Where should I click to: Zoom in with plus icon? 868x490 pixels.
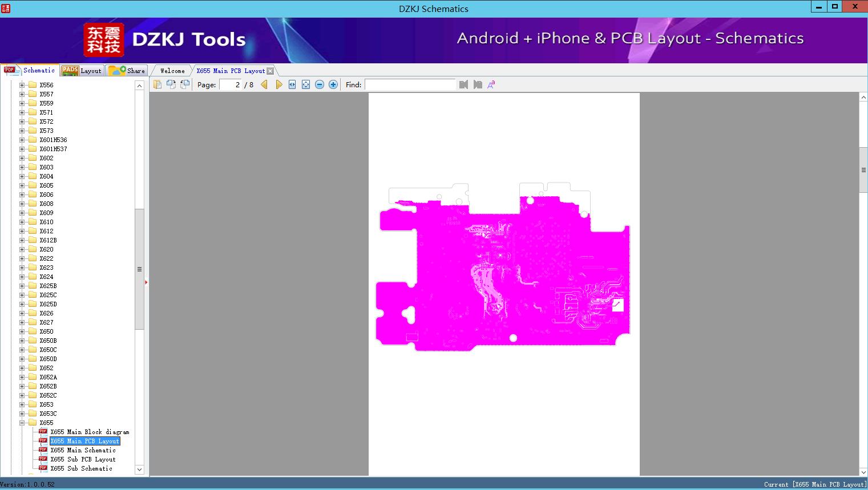(333, 84)
